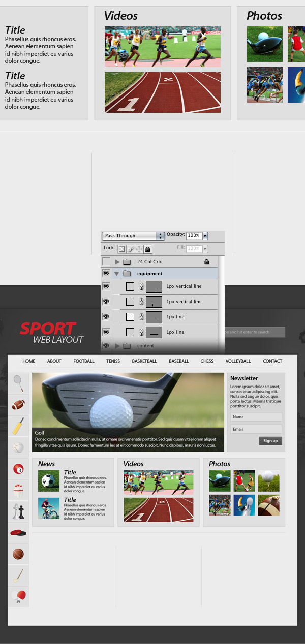
Task: Click the running track video thumbnail in the full layout
Action: (159, 510)
